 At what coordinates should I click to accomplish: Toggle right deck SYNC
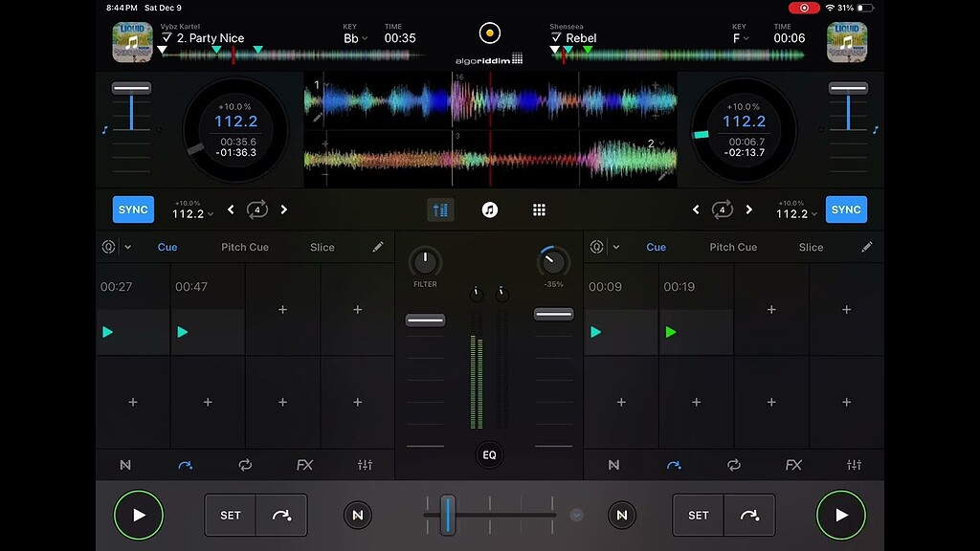point(846,209)
